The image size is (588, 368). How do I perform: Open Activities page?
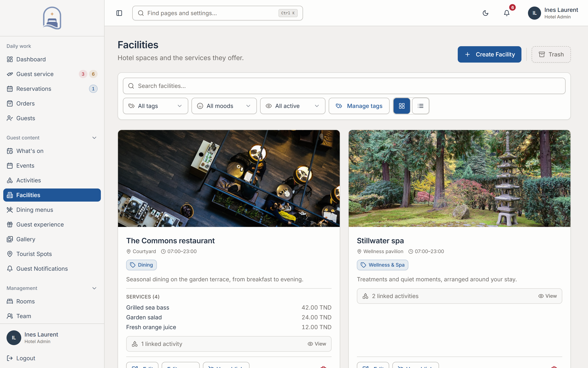[52, 180]
